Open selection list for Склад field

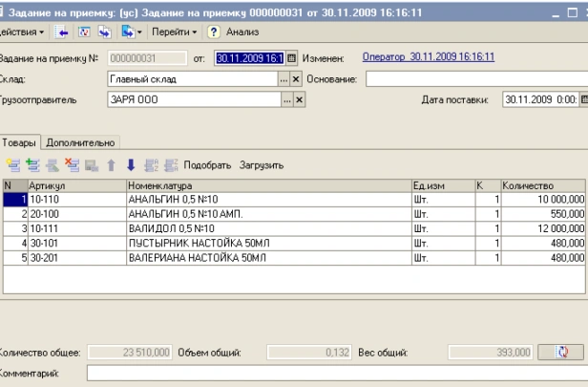pos(283,79)
